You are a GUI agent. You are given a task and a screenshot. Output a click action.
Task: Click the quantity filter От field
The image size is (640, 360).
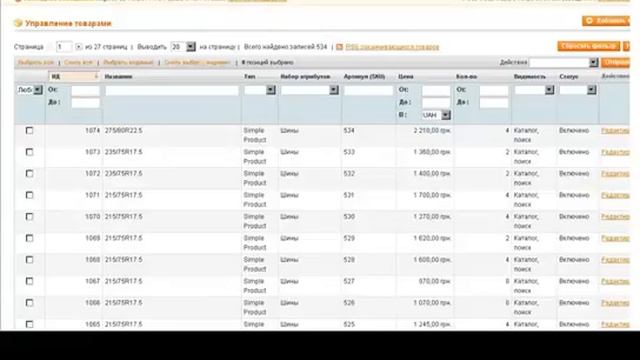494,91
